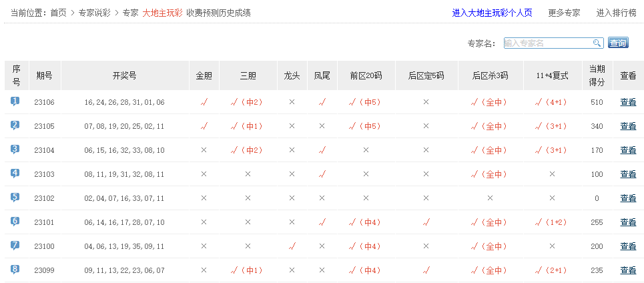Click the rank 4 number badge
This screenshot has width=644, height=283.
(15, 174)
